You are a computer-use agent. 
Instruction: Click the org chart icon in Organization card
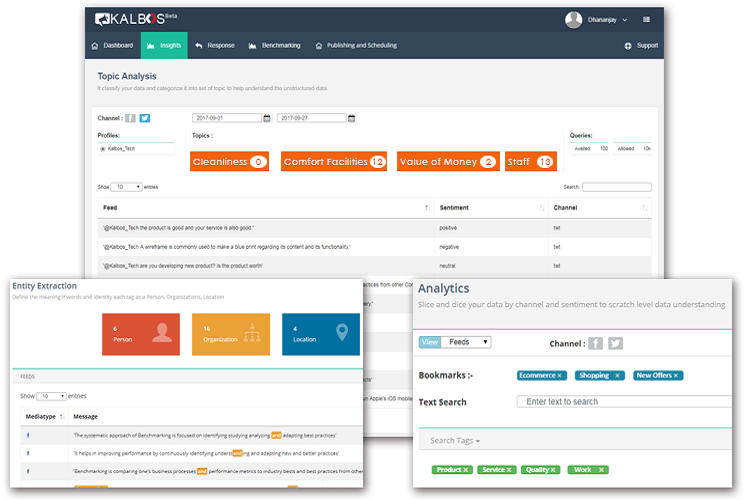tap(252, 333)
